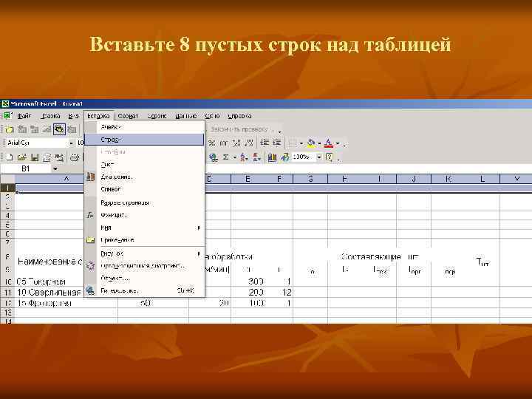The height and width of the screenshot is (399, 532).
Task: Click the Print icon on Standard toolbar
Action: pyautogui.click(x=75, y=157)
